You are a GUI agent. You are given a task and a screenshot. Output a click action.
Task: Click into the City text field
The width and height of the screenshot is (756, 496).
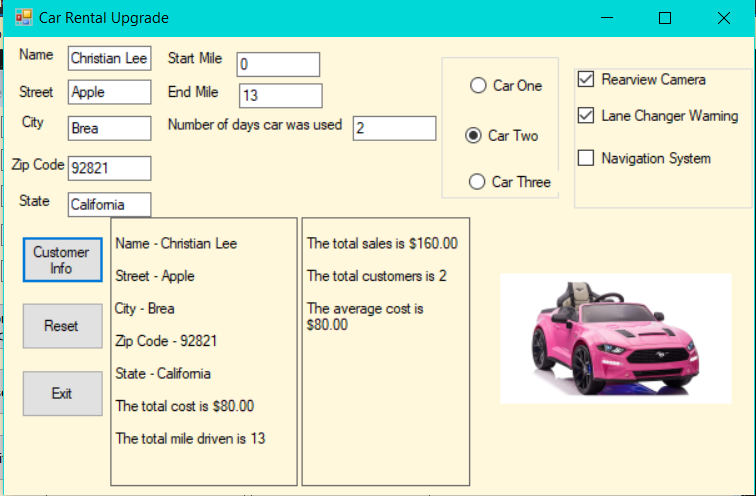click(x=109, y=128)
